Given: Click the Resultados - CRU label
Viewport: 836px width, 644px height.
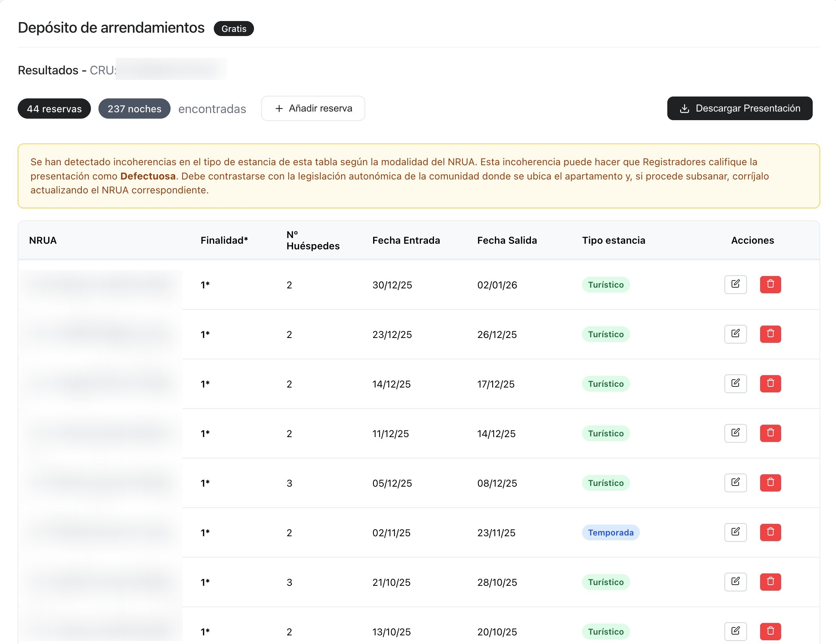Looking at the screenshot, I should point(67,70).
